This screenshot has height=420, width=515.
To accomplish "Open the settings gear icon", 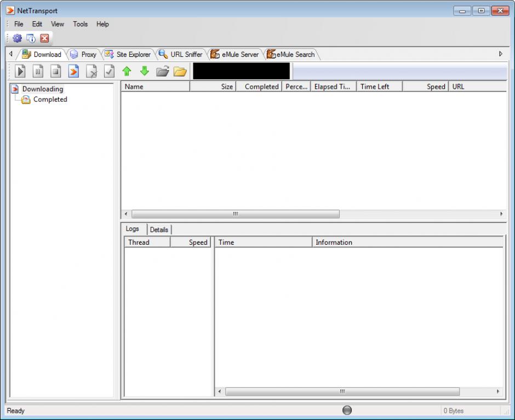I will (x=17, y=38).
